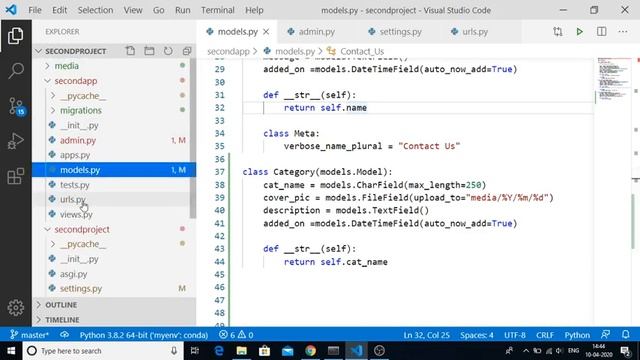Refresh the Explorer file tree
Viewport: 640px width, 360px height.
168,51
